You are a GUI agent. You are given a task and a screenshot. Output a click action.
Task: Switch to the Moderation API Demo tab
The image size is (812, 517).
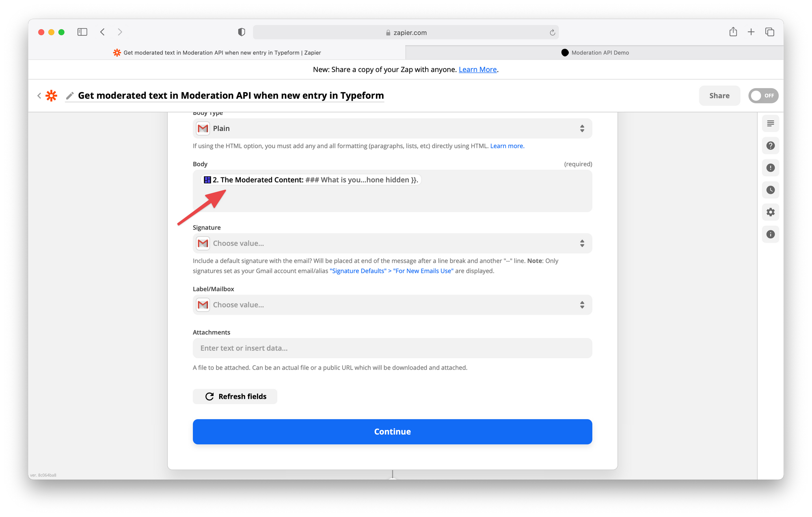tap(595, 53)
